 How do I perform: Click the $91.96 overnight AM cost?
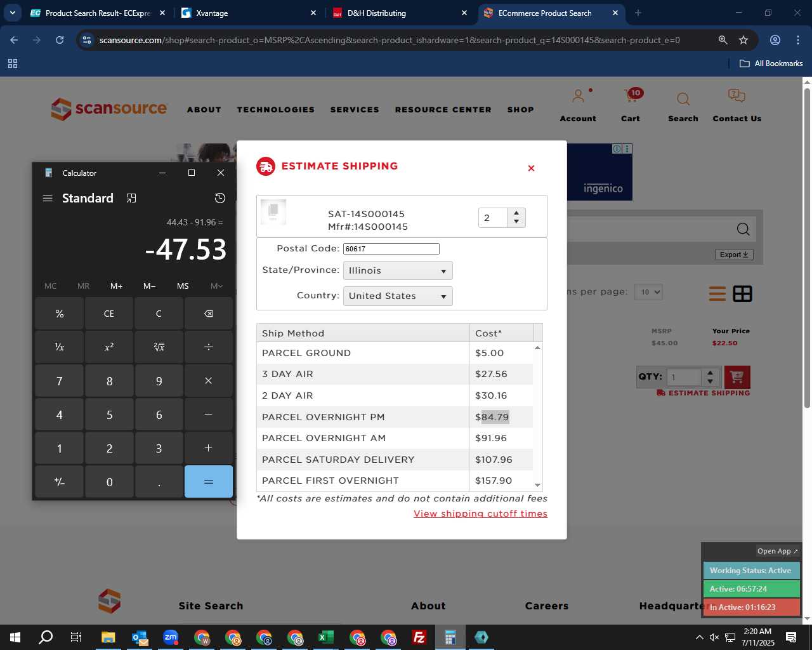pos(491,438)
